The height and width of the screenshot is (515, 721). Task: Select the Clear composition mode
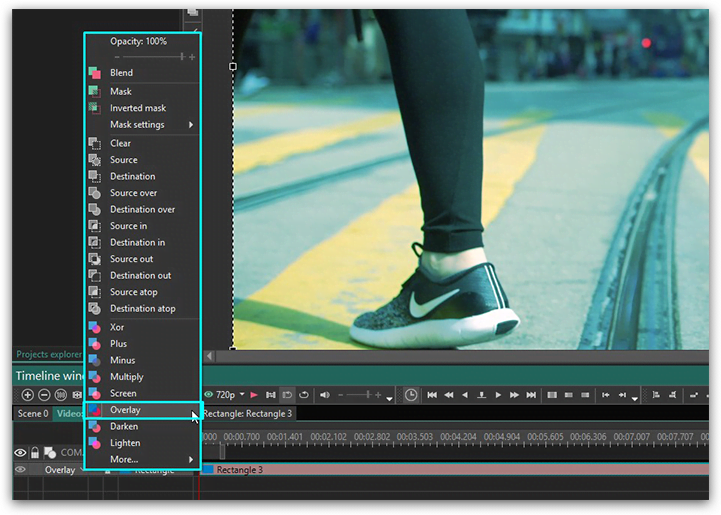pos(143,143)
